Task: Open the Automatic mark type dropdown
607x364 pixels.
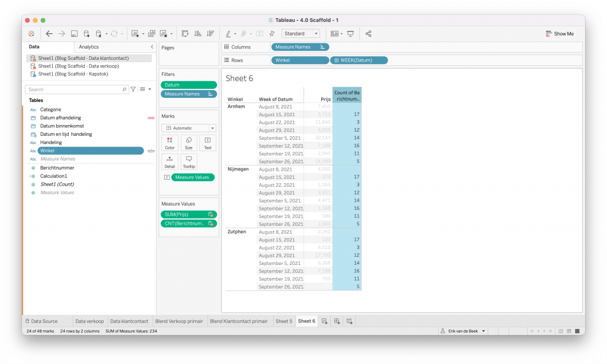Action: tap(189, 128)
